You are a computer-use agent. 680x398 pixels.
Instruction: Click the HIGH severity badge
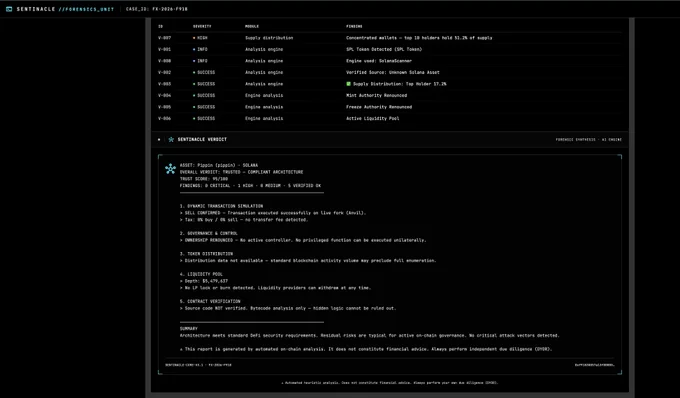(x=200, y=38)
